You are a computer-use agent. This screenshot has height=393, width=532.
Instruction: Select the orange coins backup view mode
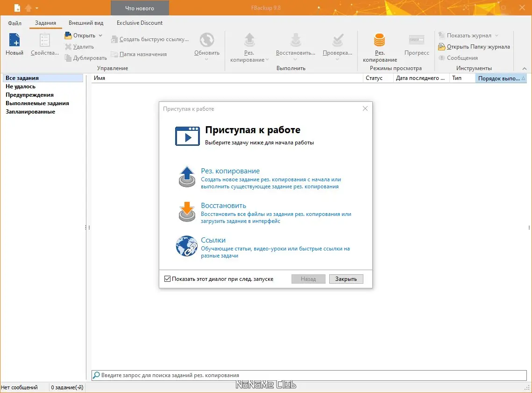click(380, 41)
